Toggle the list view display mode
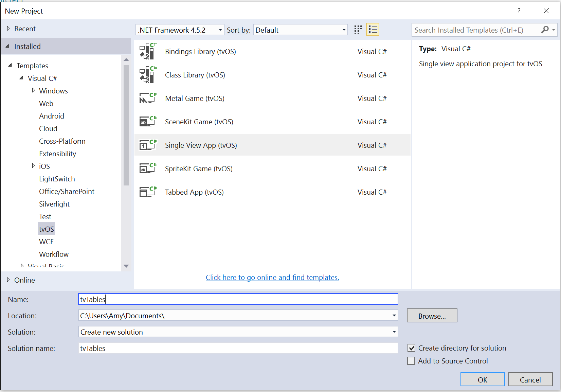The height and width of the screenshot is (392, 561). pos(373,29)
